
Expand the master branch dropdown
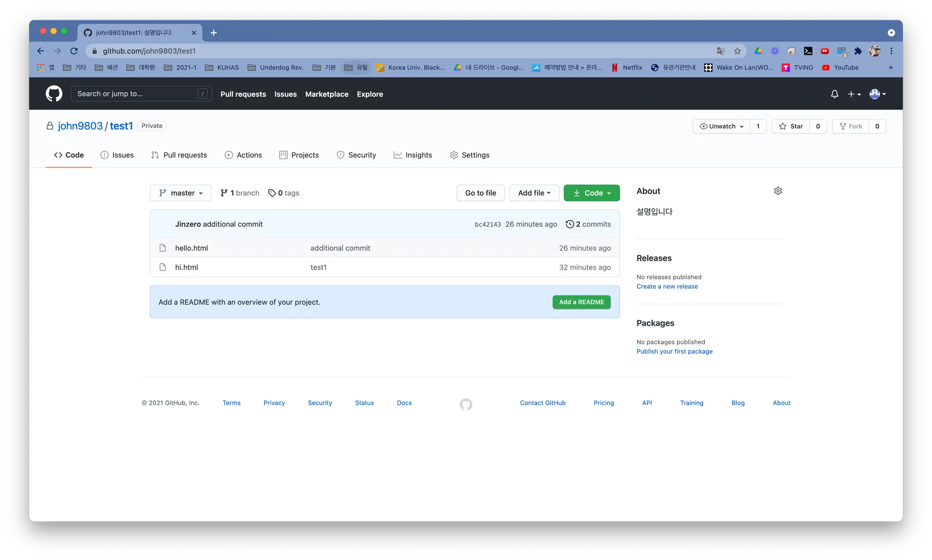coord(181,193)
